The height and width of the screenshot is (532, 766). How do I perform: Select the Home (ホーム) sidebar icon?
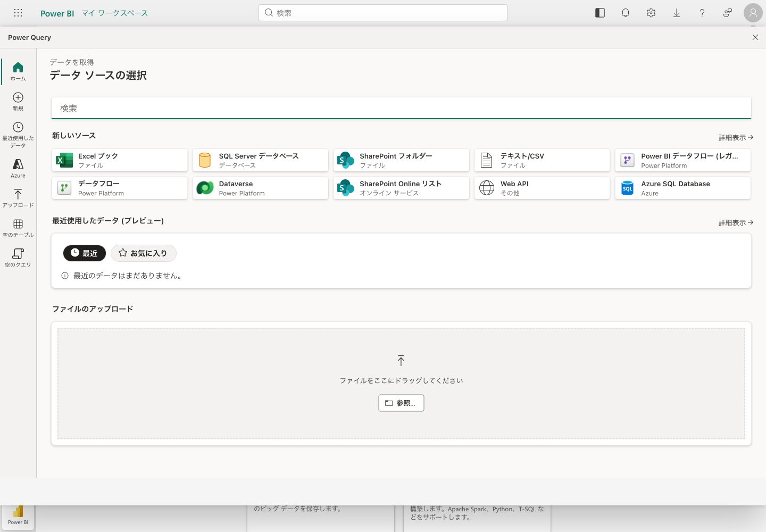tap(18, 71)
